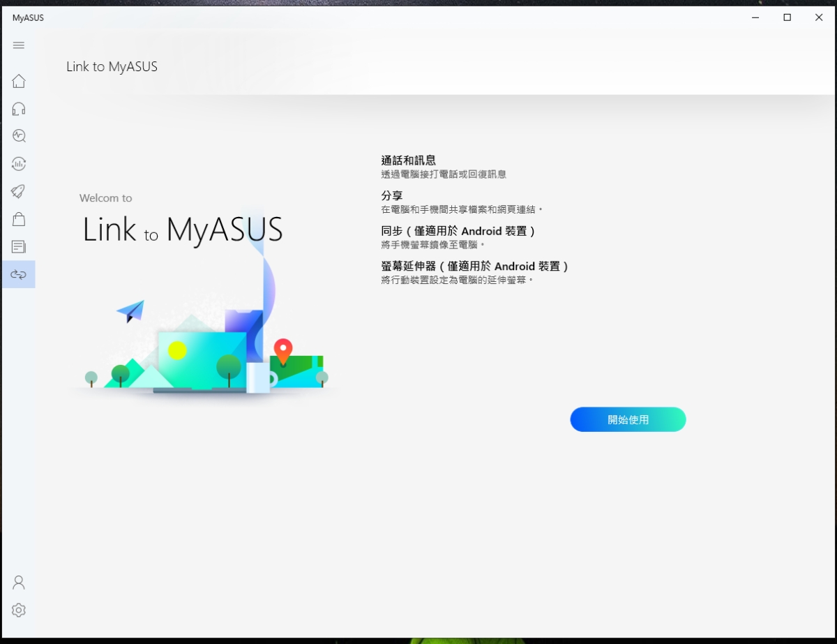The width and height of the screenshot is (837, 644).
Task: Open the Settings gear icon
Action: pyautogui.click(x=19, y=610)
